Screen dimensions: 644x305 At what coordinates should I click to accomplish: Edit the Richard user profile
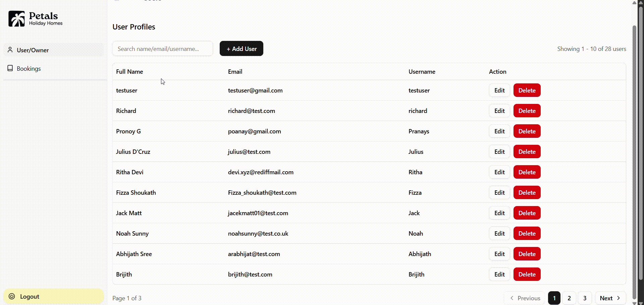pos(499,111)
